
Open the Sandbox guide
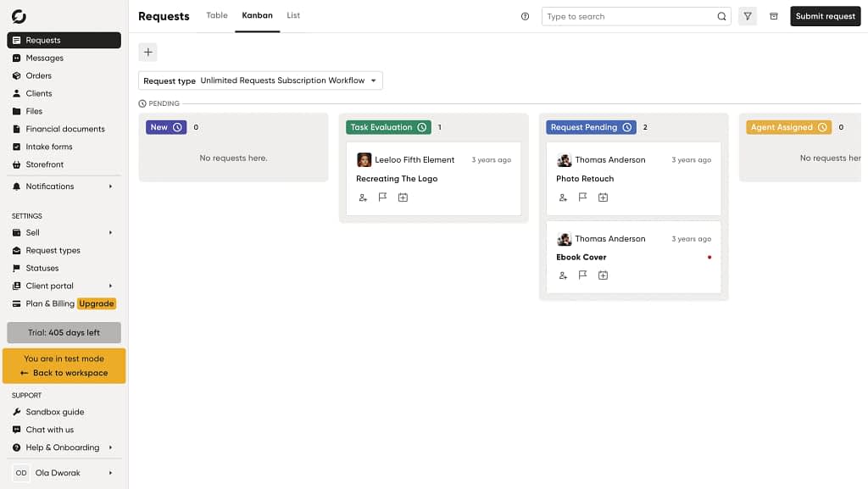point(64,412)
